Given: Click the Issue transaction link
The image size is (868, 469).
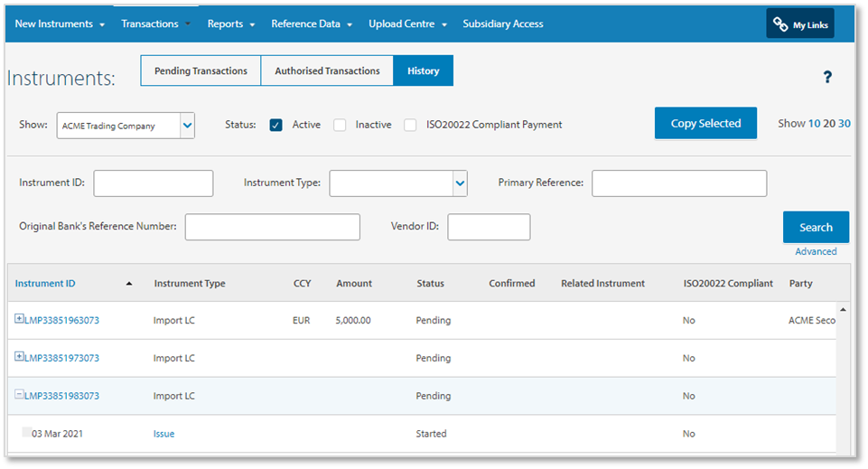Looking at the screenshot, I should click(163, 434).
